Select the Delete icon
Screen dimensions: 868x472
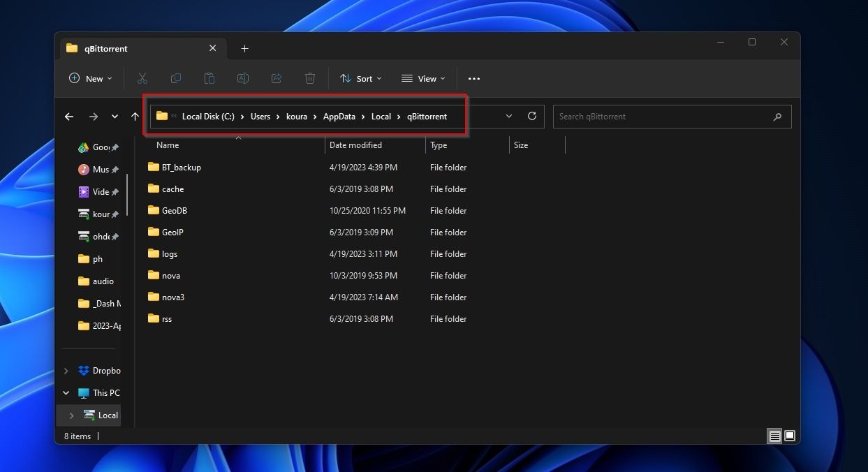tap(310, 78)
